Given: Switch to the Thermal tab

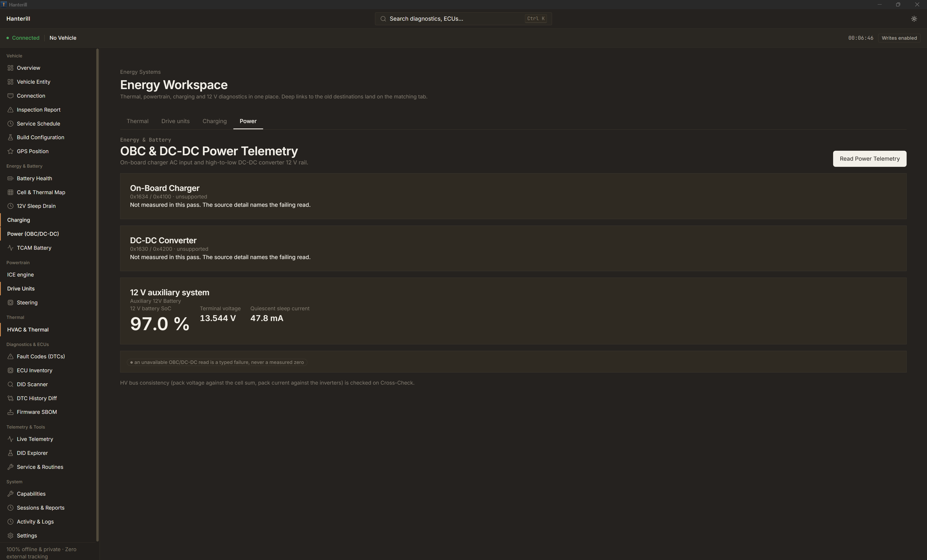Looking at the screenshot, I should (x=137, y=121).
